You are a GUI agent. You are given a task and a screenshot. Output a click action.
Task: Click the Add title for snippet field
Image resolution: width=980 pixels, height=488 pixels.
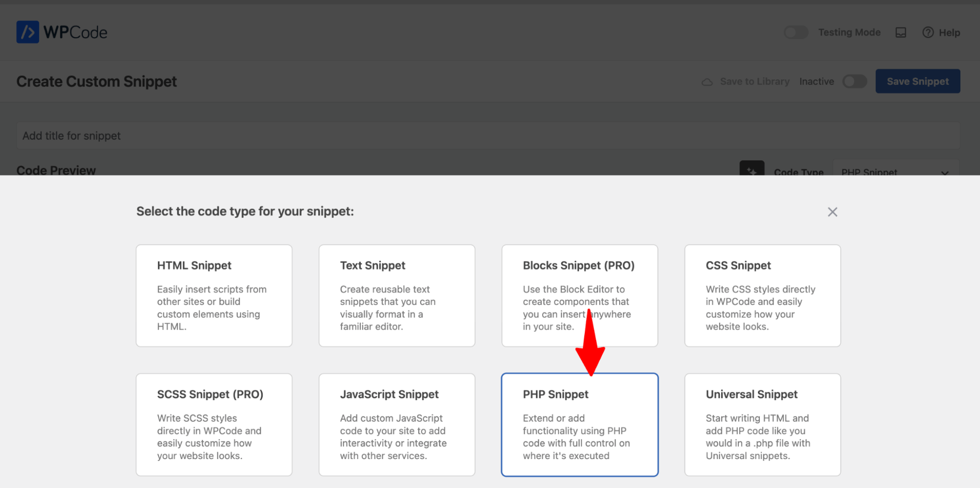488,136
